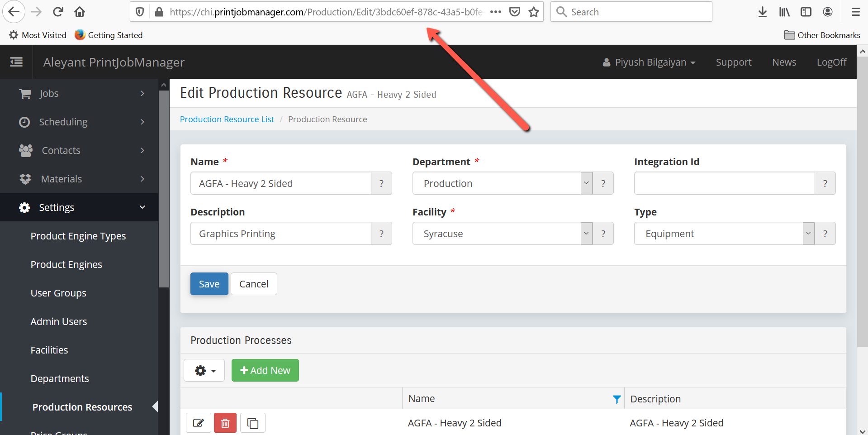Filter the Name column with the funnel icon

pyautogui.click(x=617, y=399)
